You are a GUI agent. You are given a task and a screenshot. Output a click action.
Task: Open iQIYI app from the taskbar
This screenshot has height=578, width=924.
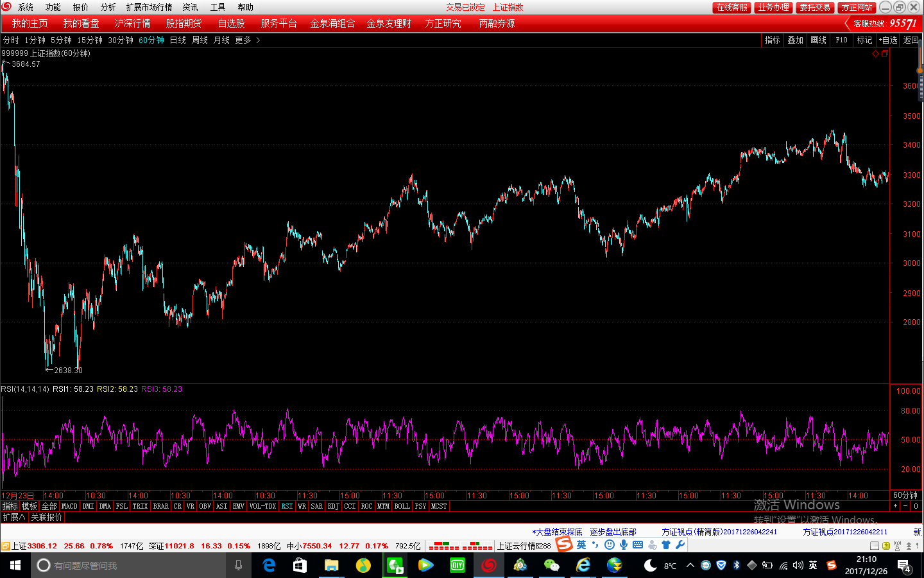[457, 565]
